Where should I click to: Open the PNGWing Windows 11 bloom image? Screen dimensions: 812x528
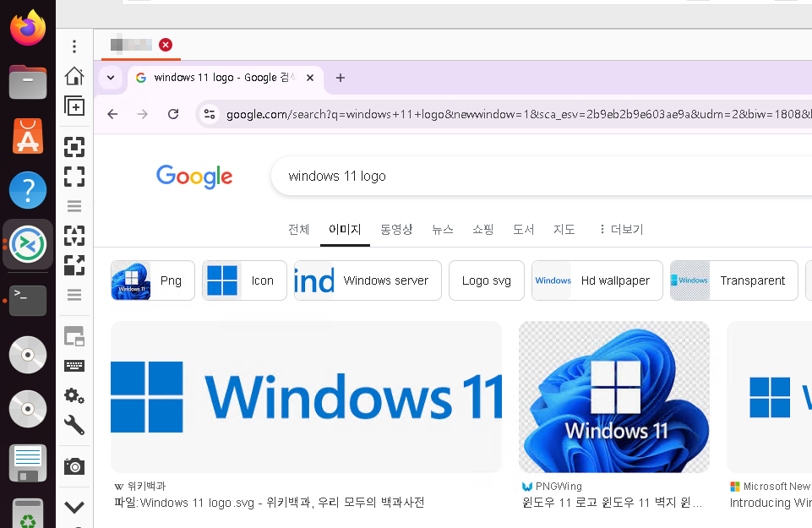pos(614,396)
